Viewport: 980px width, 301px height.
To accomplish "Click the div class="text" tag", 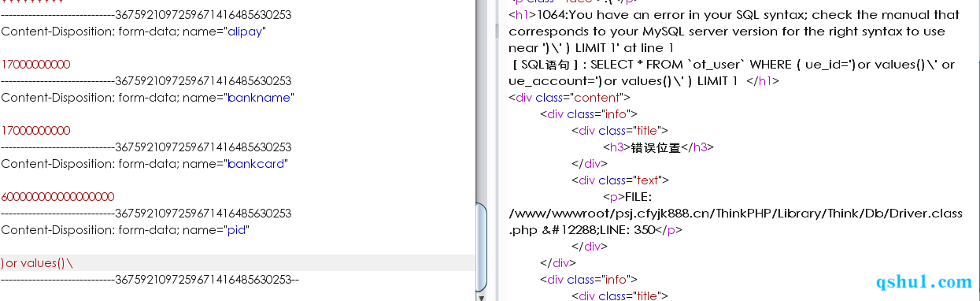I will point(620,180).
